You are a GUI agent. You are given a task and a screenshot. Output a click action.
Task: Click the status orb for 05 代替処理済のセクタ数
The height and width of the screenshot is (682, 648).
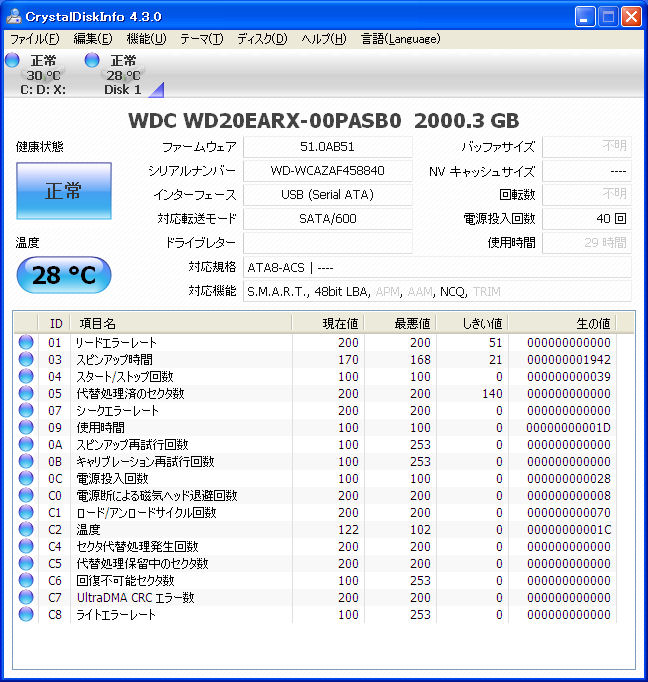26,393
